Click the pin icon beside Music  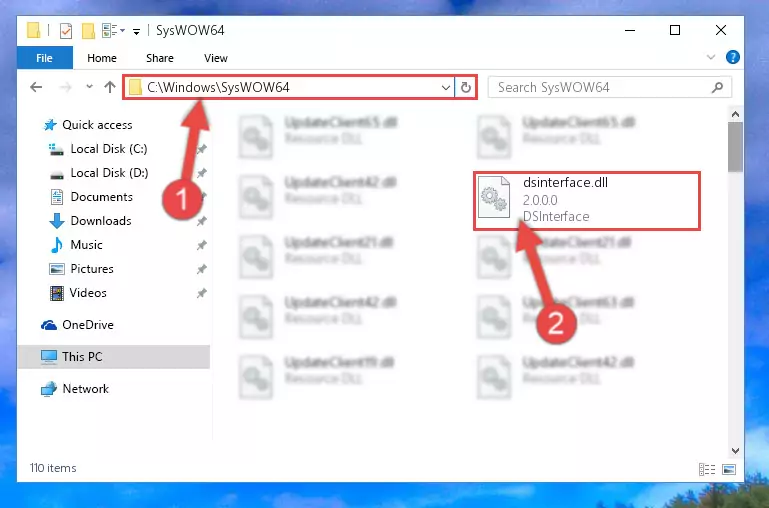tap(202, 245)
